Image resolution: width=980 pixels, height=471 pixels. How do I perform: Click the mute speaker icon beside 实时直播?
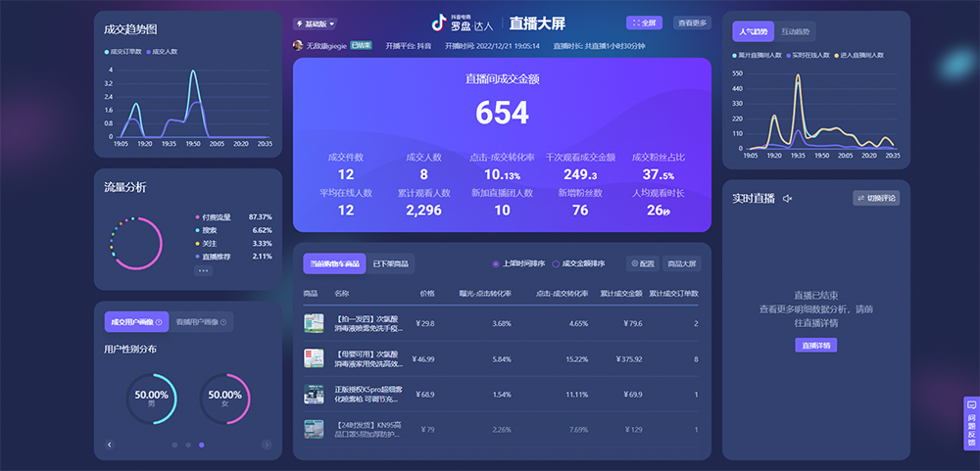787,199
